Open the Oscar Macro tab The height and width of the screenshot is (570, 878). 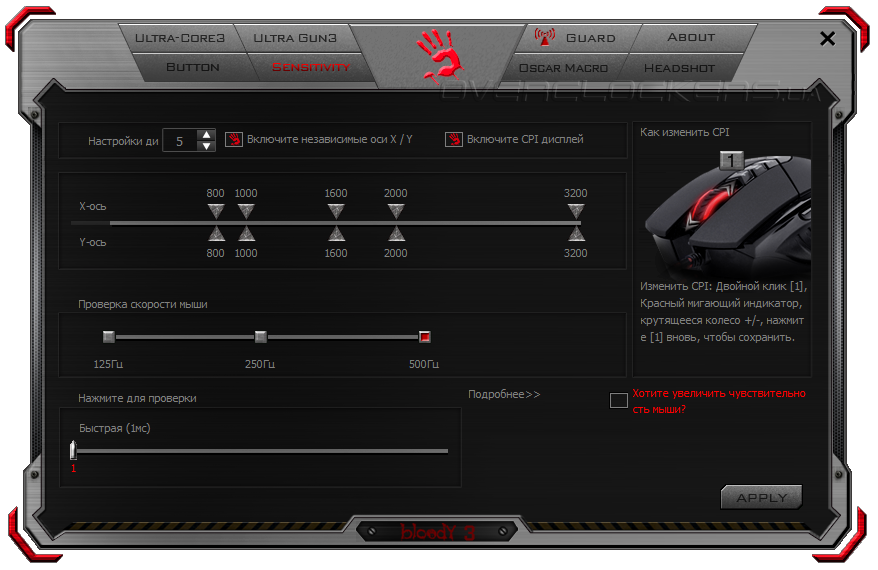pos(563,68)
